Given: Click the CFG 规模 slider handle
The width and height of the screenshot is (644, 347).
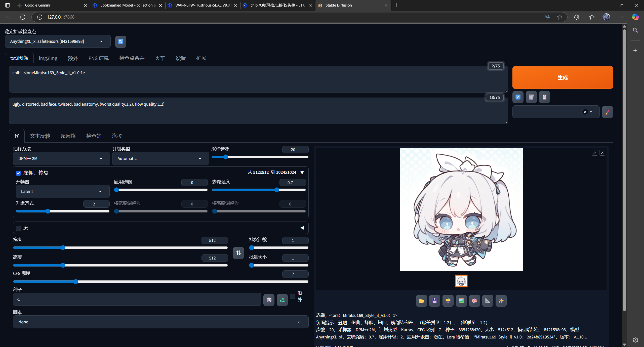Looking at the screenshot, I should coord(76,282).
